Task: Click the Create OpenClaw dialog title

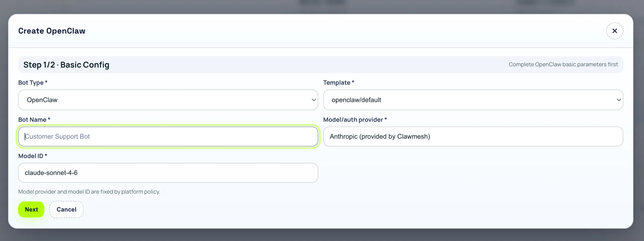Action: coord(52,31)
